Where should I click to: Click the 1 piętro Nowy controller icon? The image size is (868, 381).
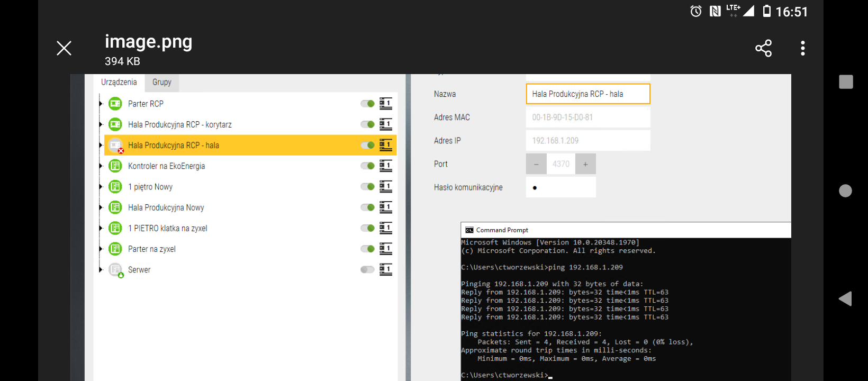point(115,186)
